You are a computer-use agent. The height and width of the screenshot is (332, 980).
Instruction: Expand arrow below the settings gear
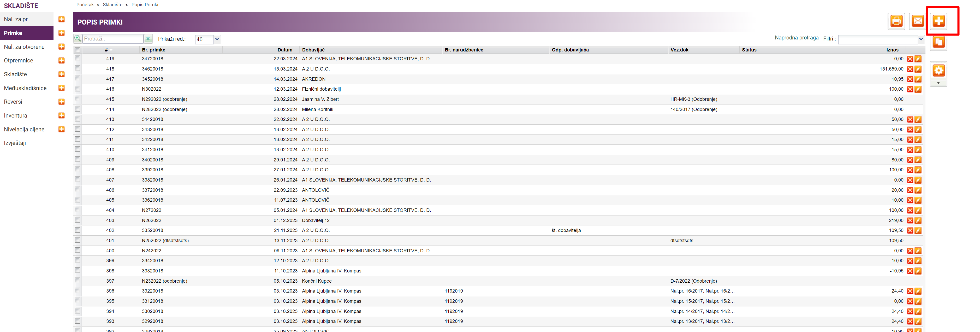pyautogui.click(x=938, y=83)
